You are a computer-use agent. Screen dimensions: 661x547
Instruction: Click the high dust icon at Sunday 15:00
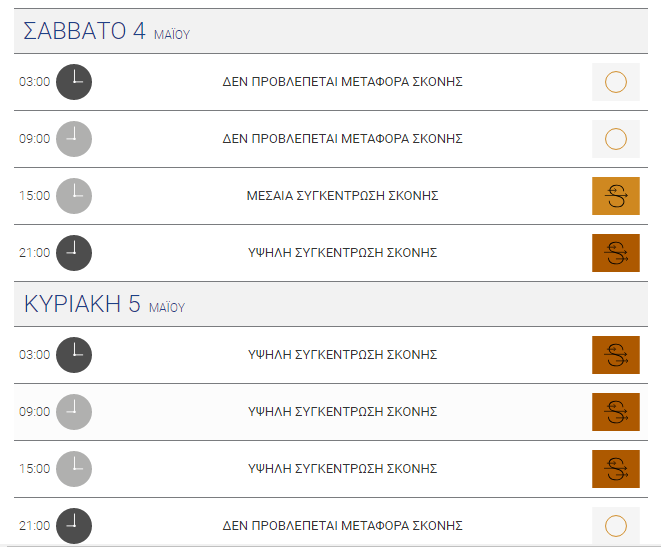click(616, 469)
